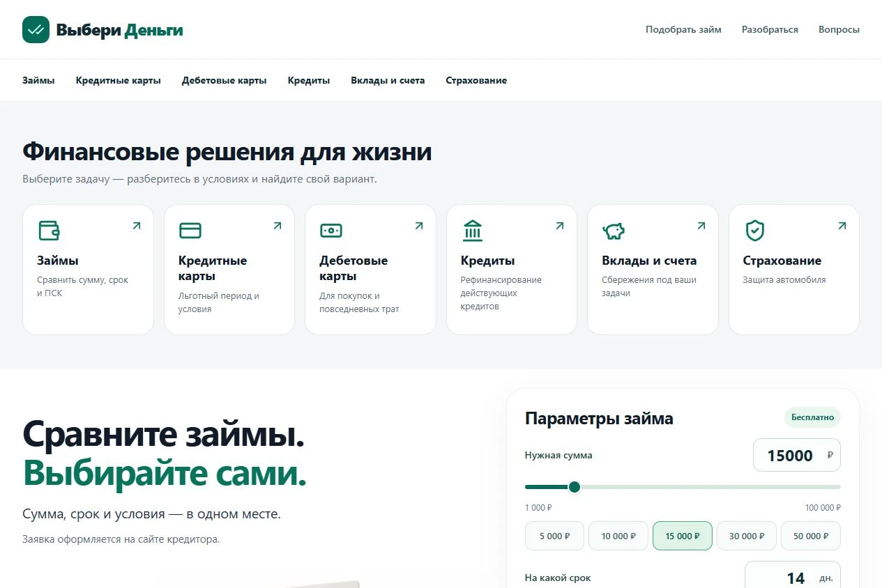Click the Выбери Деньги brand name

click(x=120, y=30)
